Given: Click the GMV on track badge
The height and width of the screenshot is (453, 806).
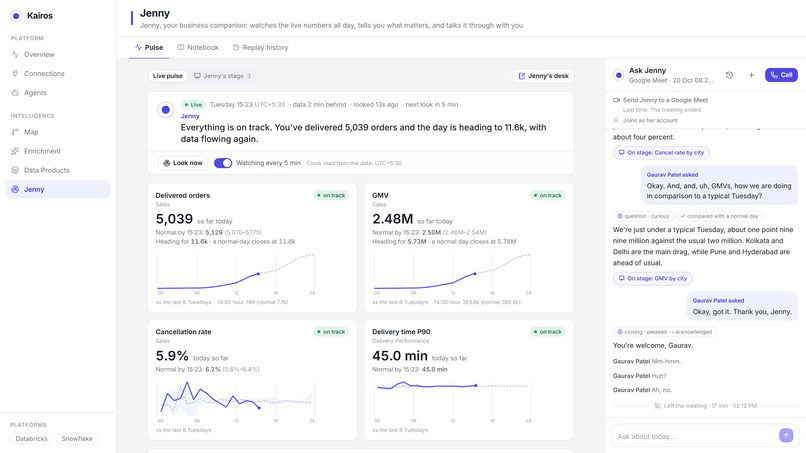Looking at the screenshot, I should [x=547, y=195].
